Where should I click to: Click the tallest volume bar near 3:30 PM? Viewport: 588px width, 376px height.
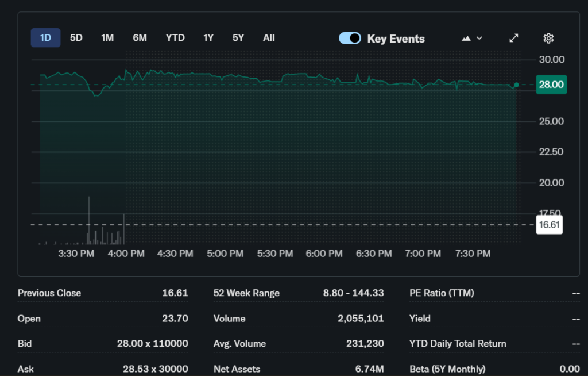click(x=89, y=220)
